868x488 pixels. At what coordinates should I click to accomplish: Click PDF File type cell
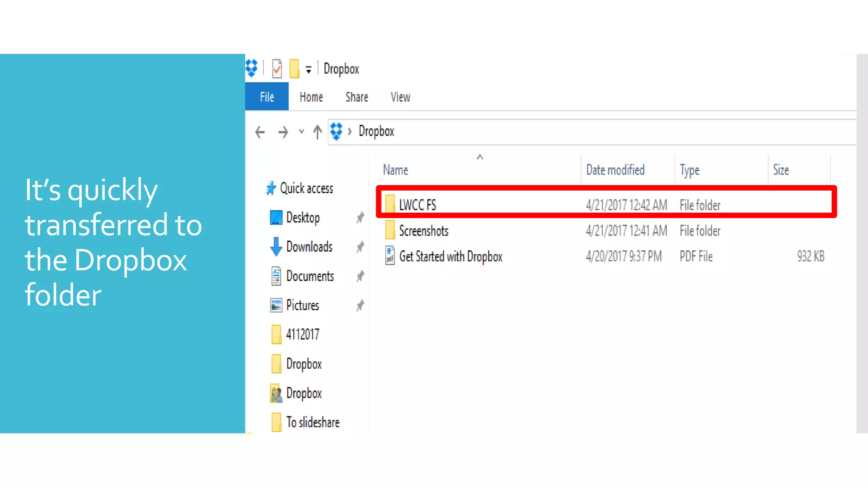[696, 256]
